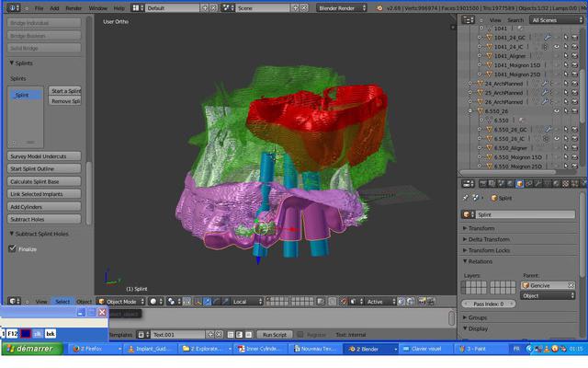Toggle visibility eye for 1041_24_IC
The width and height of the screenshot is (588, 368).
click(556, 46)
